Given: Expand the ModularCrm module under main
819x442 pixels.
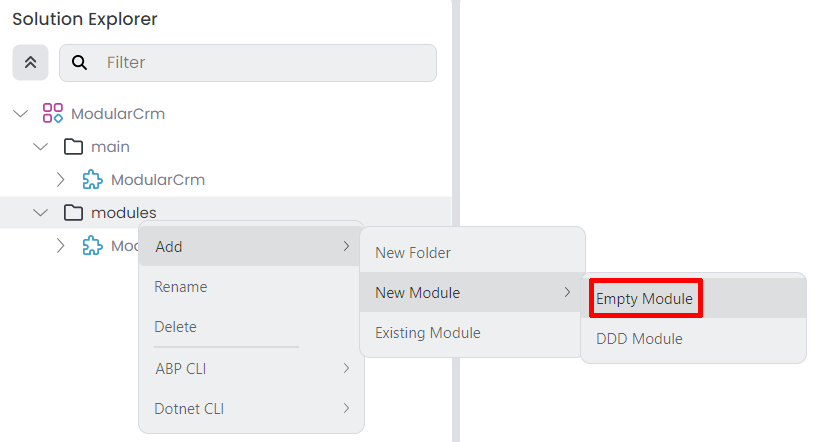Looking at the screenshot, I should pyautogui.click(x=61, y=180).
